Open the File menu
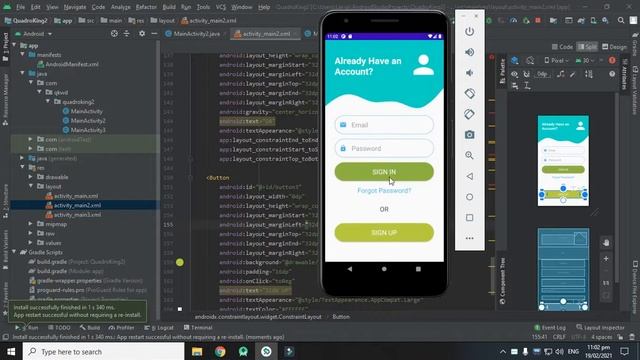640x360 pixels. pos(20,7)
